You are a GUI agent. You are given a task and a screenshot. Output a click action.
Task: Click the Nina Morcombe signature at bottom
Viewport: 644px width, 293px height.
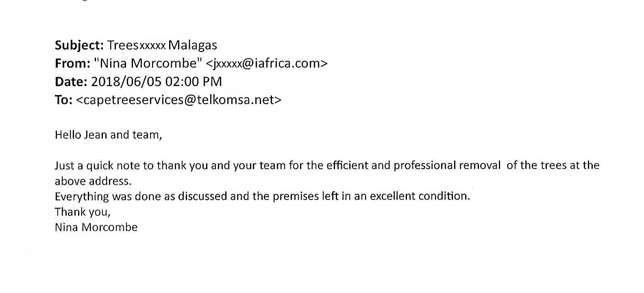[96, 227]
